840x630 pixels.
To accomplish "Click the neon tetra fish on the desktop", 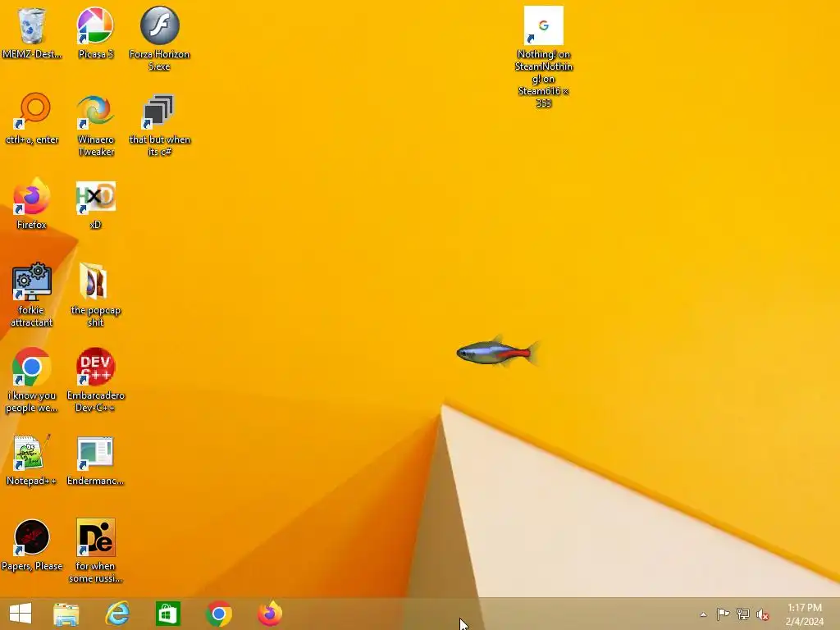I will pyautogui.click(x=498, y=353).
